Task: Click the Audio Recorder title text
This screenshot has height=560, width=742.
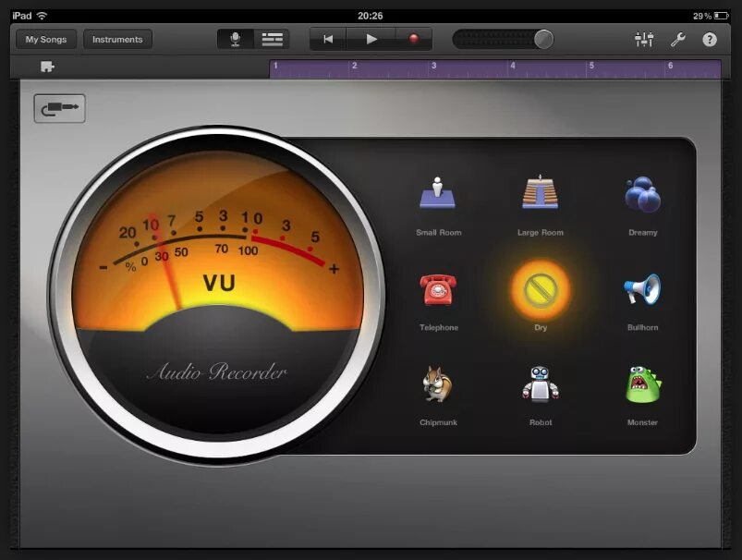Action: click(x=217, y=372)
